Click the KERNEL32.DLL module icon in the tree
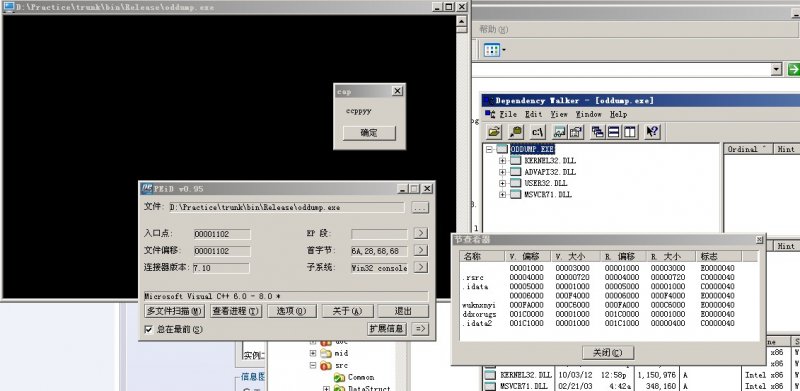The width and height of the screenshot is (800, 391). click(516, 160)
